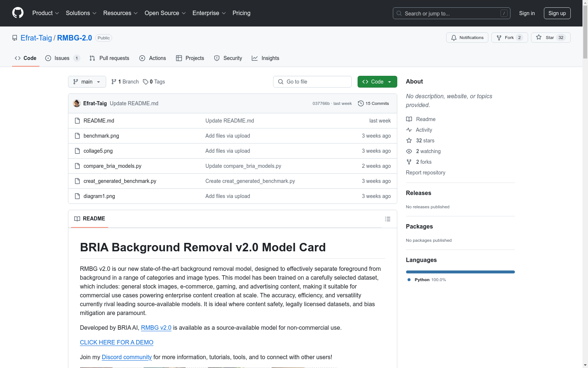
Task: Open the README outline list icon
Action: pos(388,219)
